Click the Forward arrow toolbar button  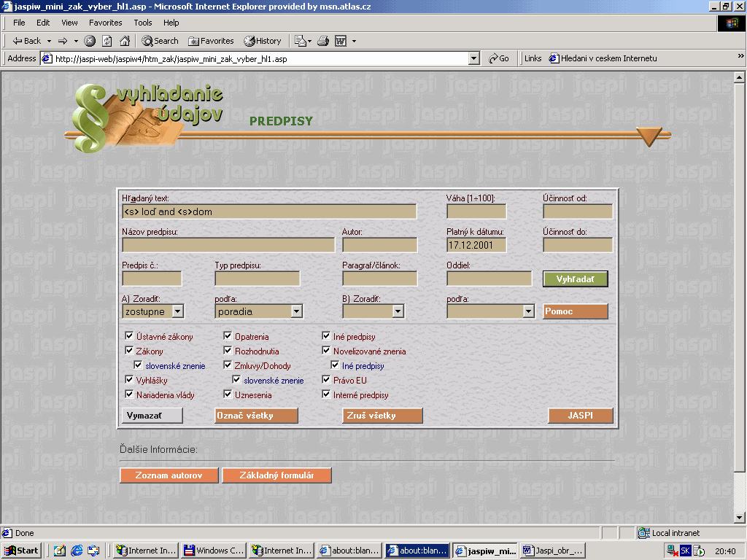tap(63, 41)
